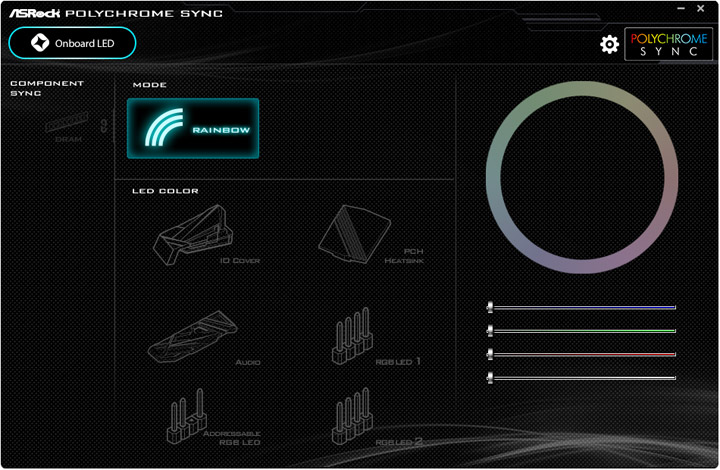Click the Mode heading
This screenshot has height=470, width=720.
point(150,85)
